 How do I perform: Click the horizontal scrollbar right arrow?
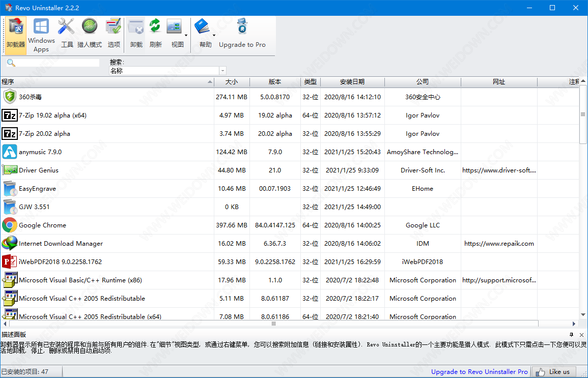[x=574, y=324]
